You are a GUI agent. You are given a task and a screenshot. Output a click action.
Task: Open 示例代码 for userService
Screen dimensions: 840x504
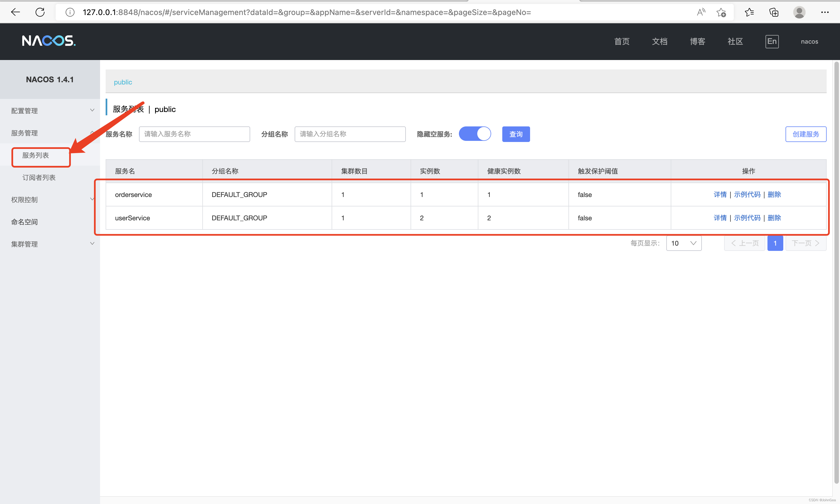pos(747,218)
